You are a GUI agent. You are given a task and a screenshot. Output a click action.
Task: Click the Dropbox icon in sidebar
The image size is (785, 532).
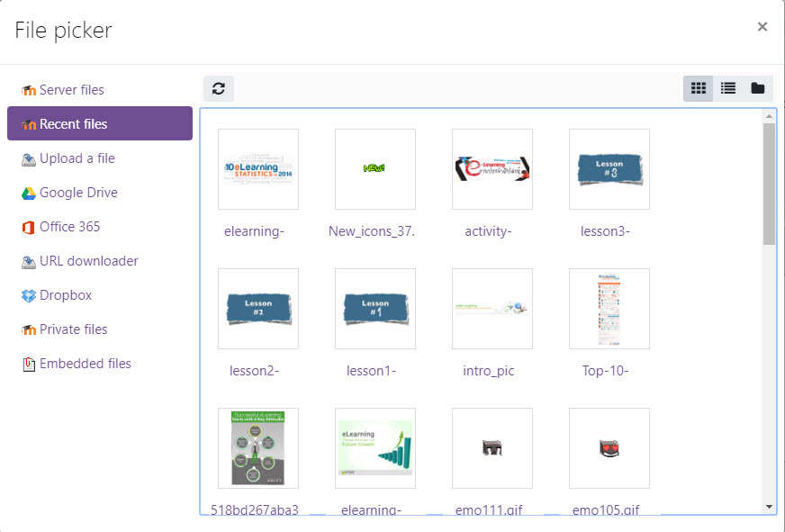(x=29, y=296)
